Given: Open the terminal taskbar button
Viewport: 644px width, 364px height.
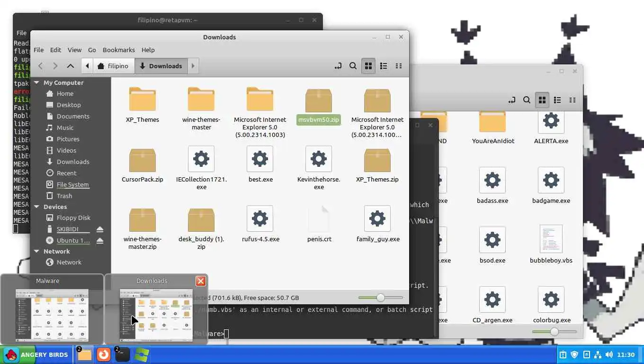Looking at the screenshot, I should click(x=122, y=355).
